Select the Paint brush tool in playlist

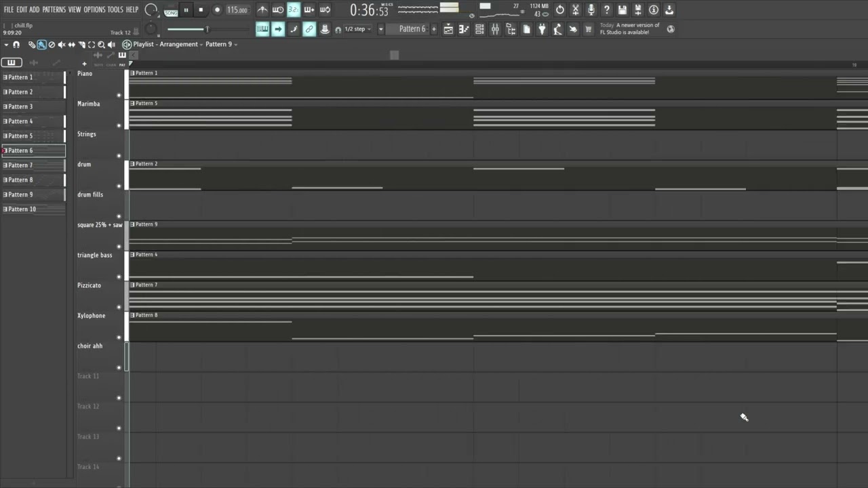41,45
